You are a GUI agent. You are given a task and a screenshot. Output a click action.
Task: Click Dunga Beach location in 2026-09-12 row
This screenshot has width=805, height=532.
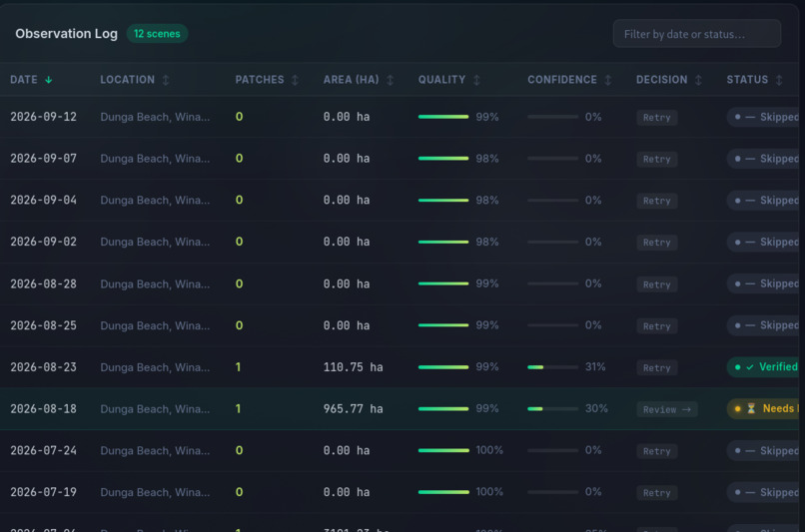coord(155,117)
